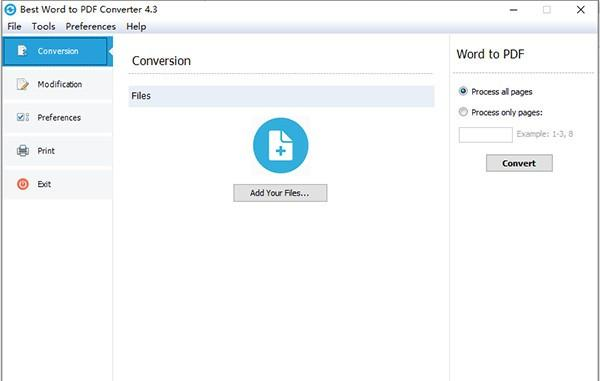The width and height of the screenshot is (600, 381).
Task: Click the Print printer icon in sidebar
Action: point(23,151)
